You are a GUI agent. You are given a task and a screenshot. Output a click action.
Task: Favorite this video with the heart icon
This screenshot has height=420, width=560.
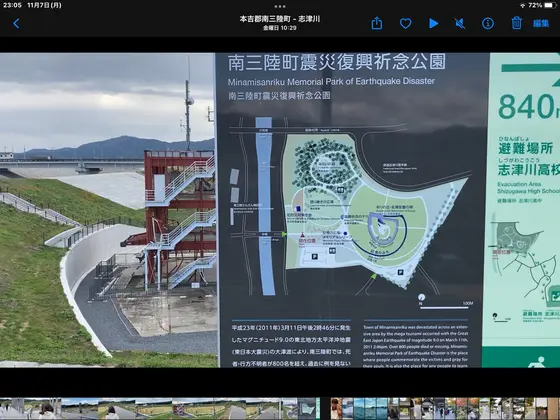click(405, 24)
